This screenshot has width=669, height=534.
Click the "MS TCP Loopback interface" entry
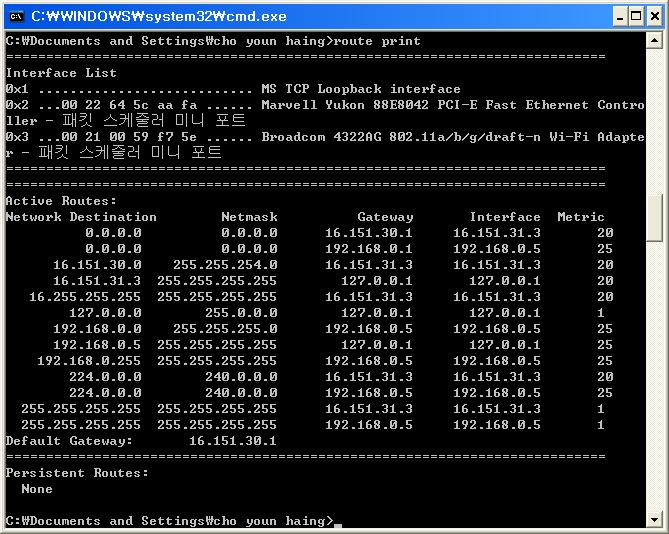click(360, 89)
